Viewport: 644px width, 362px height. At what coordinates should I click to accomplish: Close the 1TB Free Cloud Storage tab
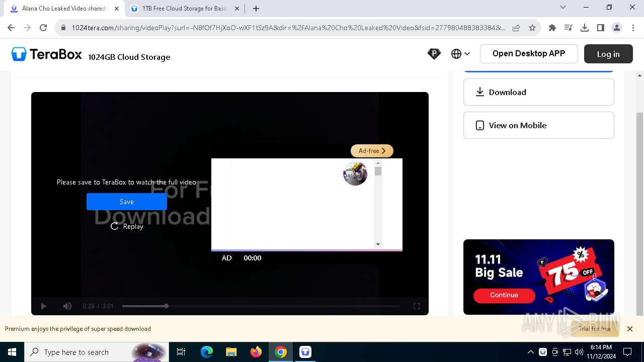click(237, 9)
